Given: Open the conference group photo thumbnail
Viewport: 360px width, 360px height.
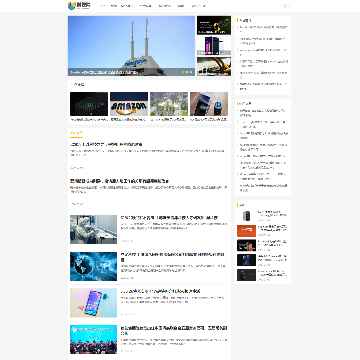Looking at the screenshot, I should pos(93,339).
